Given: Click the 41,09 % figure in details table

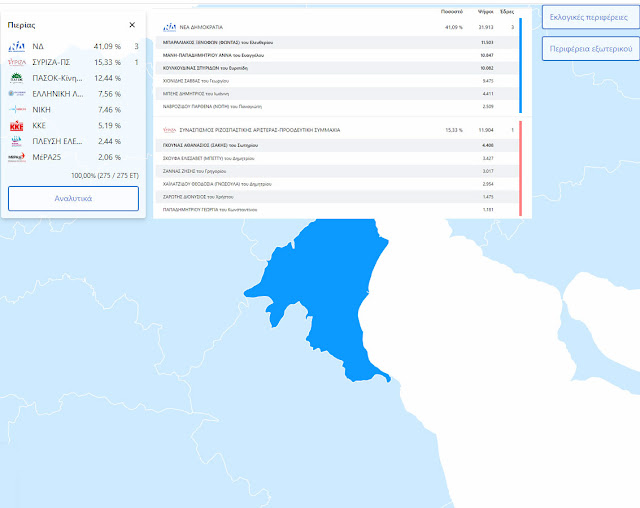Looking at the screenshot, I should click(x=454, y=27).
